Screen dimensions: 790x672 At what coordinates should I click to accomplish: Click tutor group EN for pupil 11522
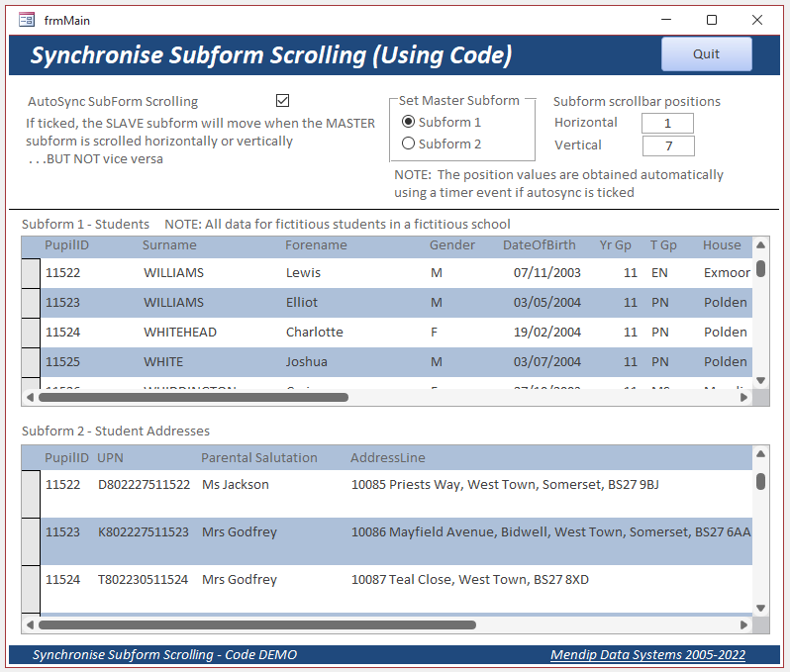659,273
